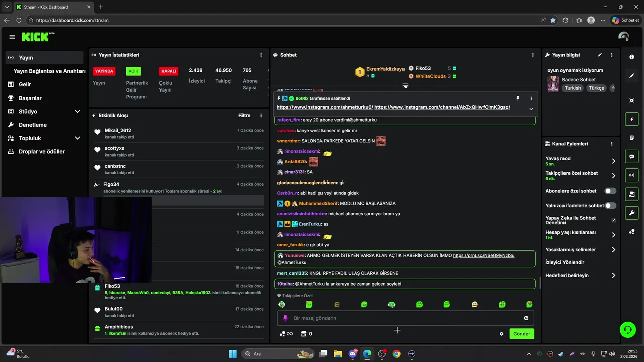The image size is (644, 362).
Task: Toggle the lightning bolt panel in right sidebar
Action: pos(632,119)
